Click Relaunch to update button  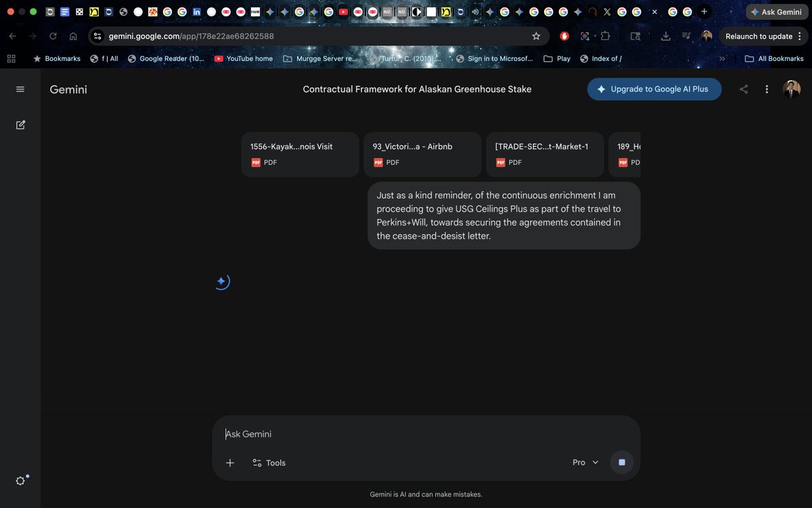(764, 36)
